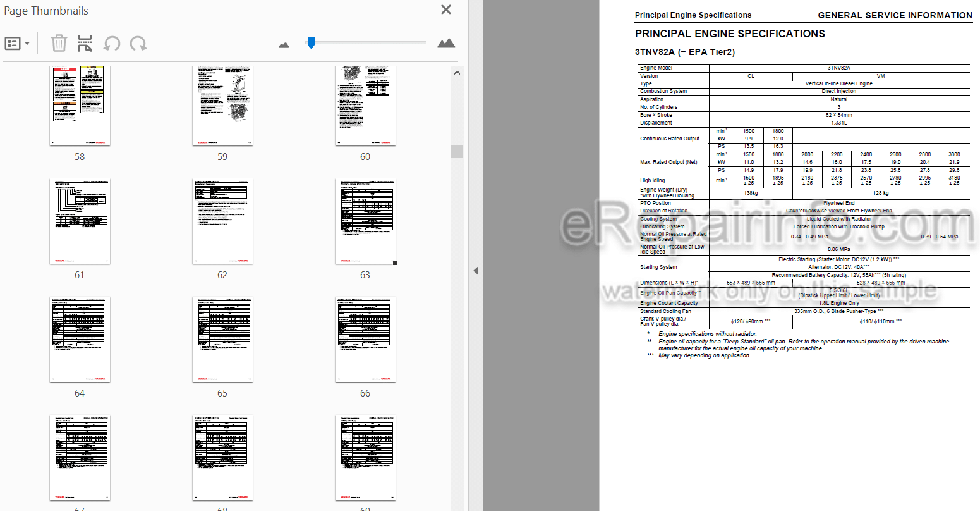Click the '128 kg' engine weight value
The image size is (980, 511).
coord(881,193)
